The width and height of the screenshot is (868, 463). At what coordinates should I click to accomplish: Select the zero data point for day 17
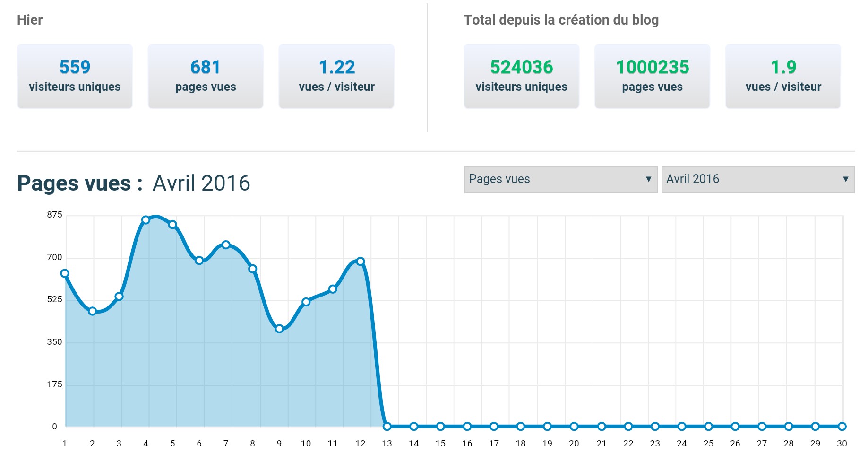pyautogui.click(x=494, y=427)
